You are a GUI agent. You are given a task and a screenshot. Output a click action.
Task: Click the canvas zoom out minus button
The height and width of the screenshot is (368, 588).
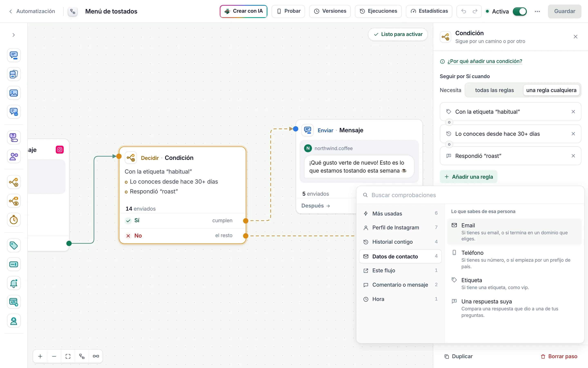coord(54,356)
